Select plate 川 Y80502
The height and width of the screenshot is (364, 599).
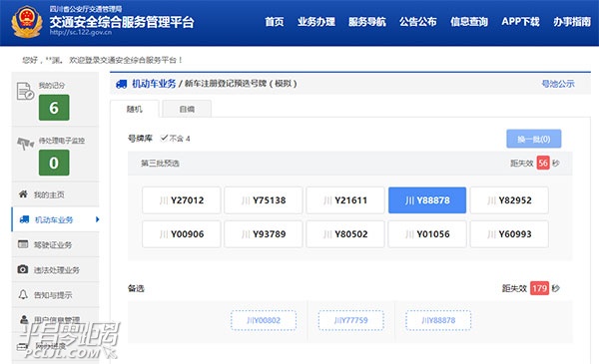click(345, 234)
